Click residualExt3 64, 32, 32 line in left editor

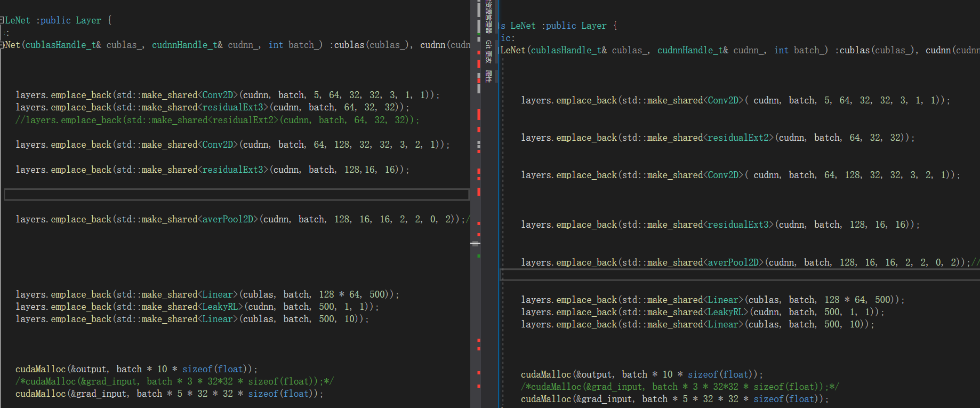pyautogui.click(x=212, y=107)
